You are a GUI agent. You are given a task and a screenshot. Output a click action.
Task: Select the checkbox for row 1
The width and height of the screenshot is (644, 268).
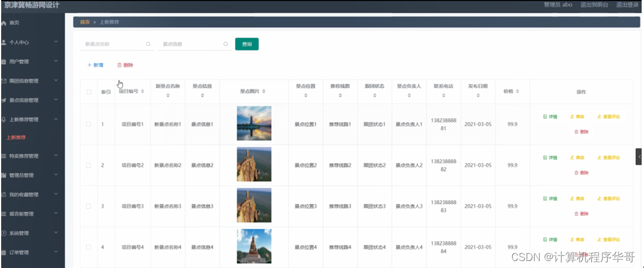pos(89,124)
